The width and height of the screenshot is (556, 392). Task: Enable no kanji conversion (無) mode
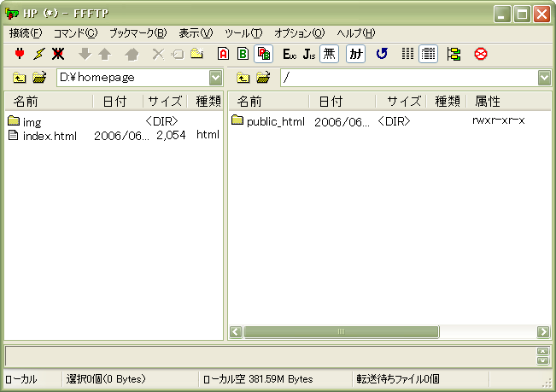coord(329,54)
